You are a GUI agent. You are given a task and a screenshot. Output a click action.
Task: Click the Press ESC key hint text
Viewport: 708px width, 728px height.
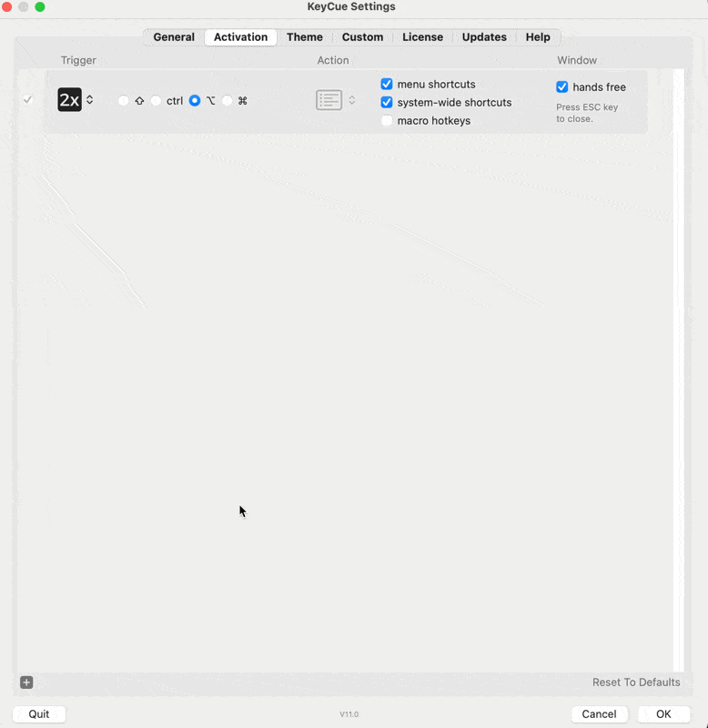(x=587, y=113)
